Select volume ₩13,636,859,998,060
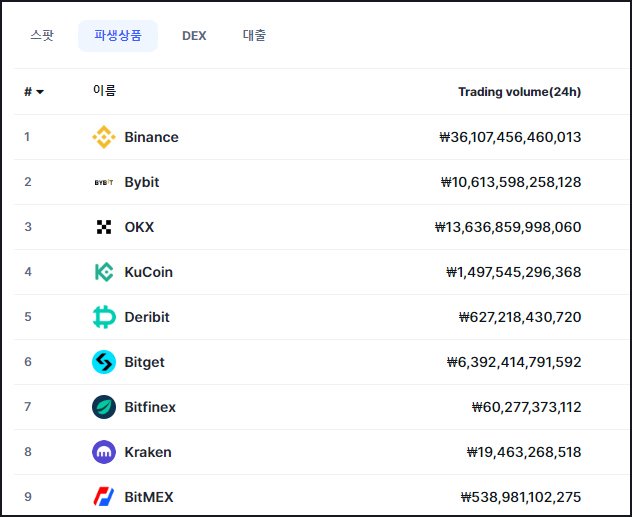 [508, 227]
